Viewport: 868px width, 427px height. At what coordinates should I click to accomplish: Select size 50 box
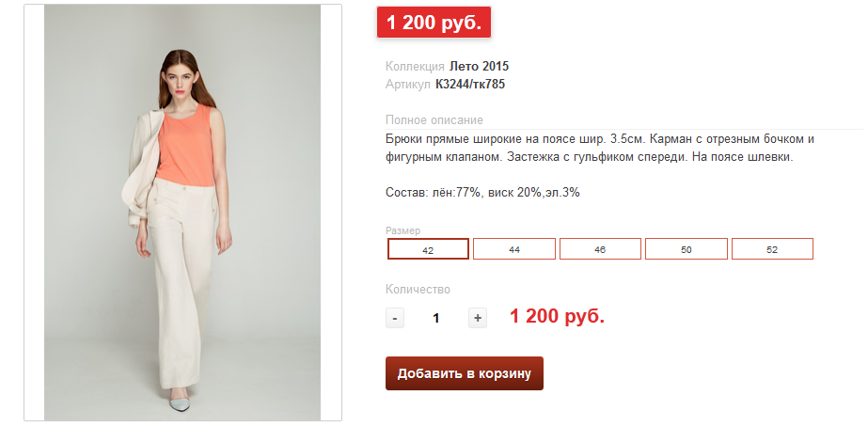point(687,249)
